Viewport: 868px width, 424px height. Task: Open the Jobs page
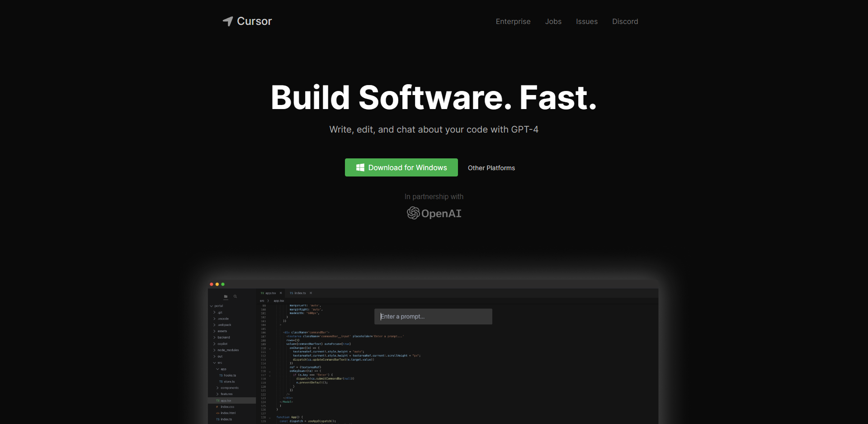pos(553,21)
